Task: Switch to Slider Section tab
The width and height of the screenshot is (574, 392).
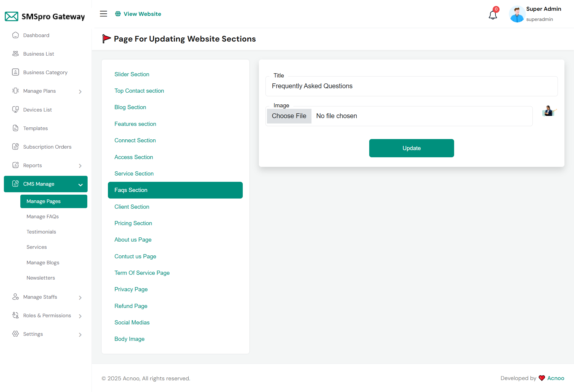Action: (x=132, y=74)
